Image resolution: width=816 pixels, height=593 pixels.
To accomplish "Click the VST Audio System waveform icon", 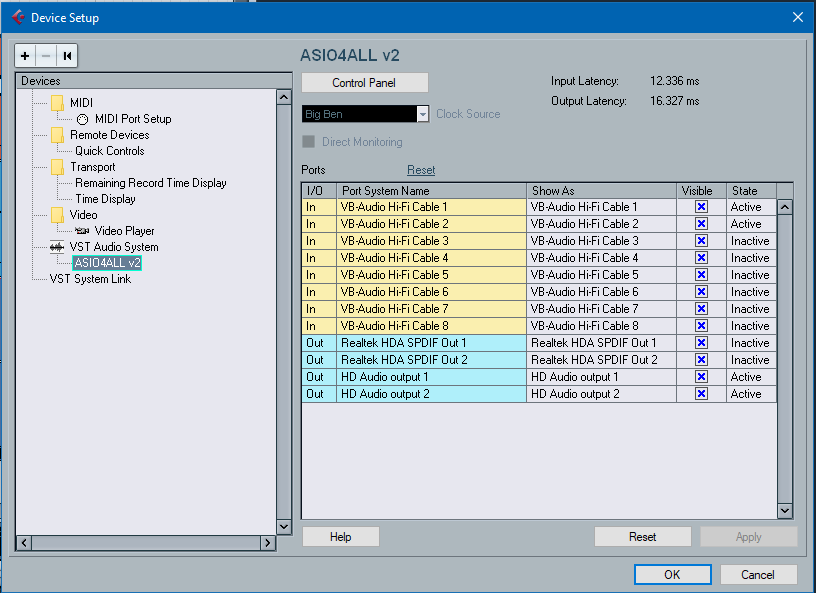I will point(57,247).
